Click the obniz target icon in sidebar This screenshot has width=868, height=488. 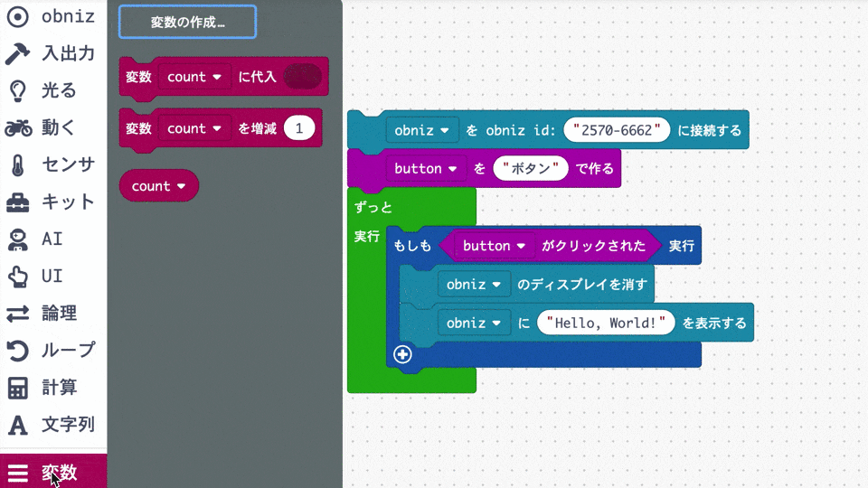18,16
